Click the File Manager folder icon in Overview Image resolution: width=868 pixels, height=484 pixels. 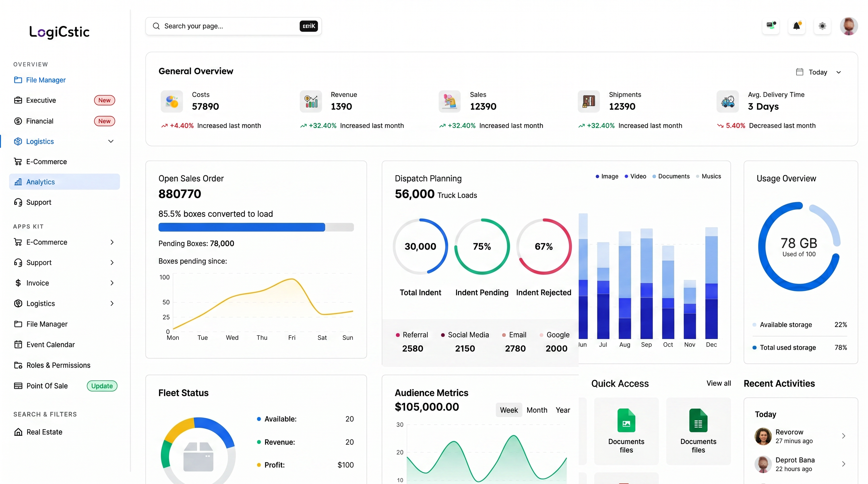(x=18, y=80)
